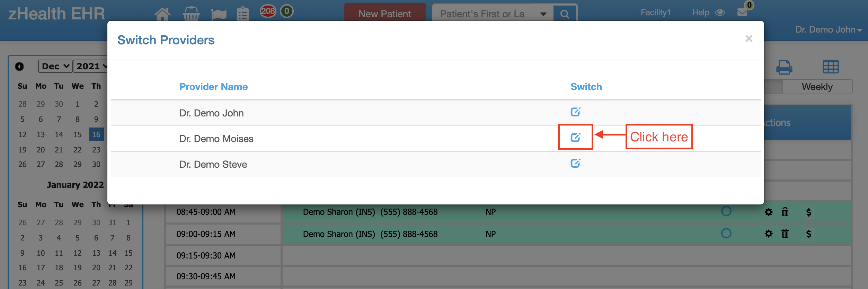Open the Help menu
868x289 pixels.
[x=701, y=12]
